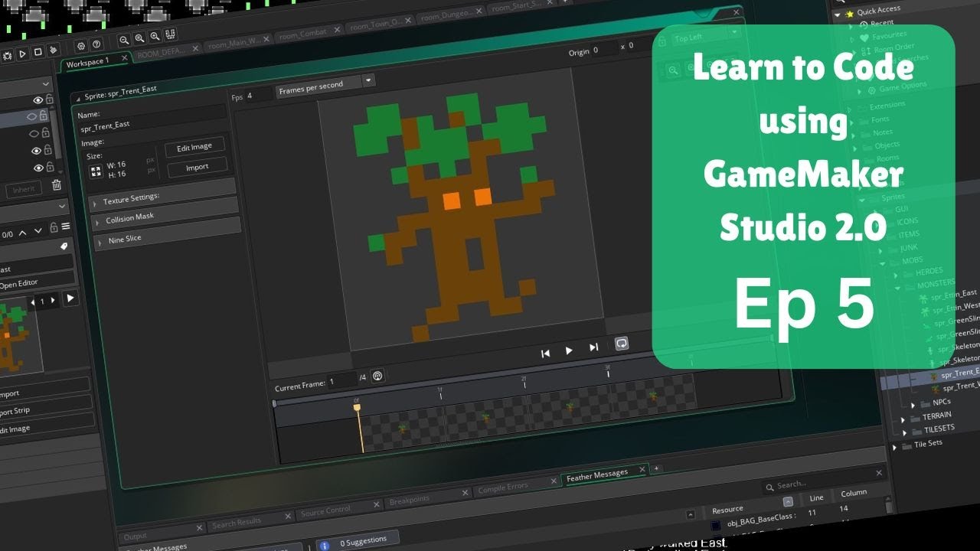Switch to the Source Control tab
This screenshot has width=980, height=551.
click(x=325, y=511)
